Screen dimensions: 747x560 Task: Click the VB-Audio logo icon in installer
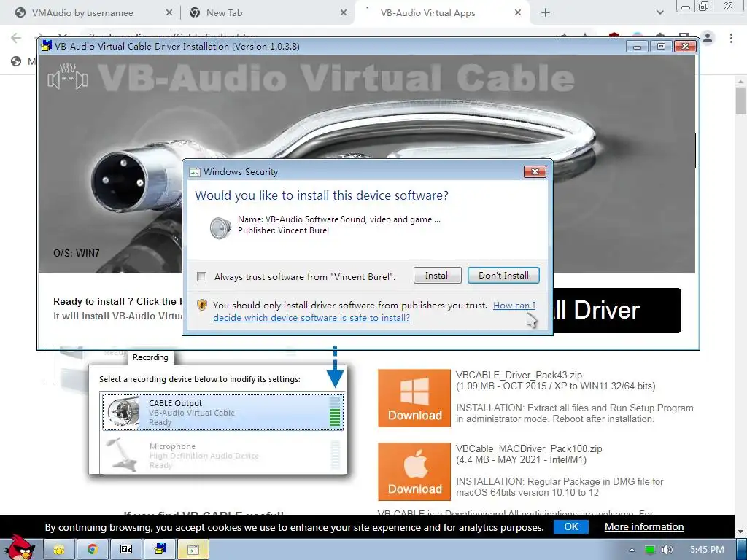pyautogui.click(x=68, y=76)
